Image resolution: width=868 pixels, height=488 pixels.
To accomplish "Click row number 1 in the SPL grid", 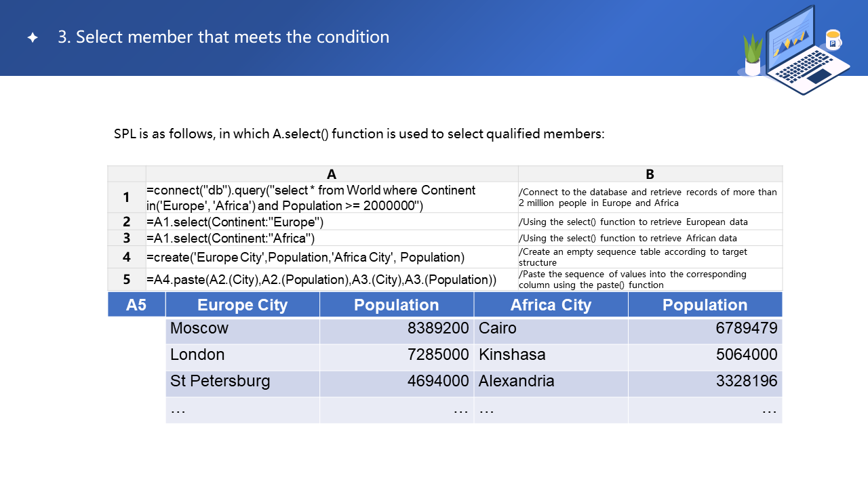I will pos(127,197).
